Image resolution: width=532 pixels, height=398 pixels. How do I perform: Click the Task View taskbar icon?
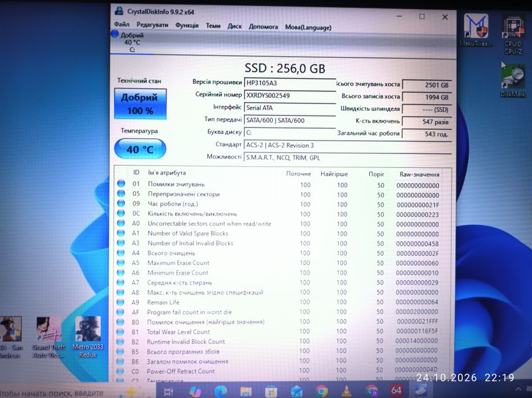(168, 392)
